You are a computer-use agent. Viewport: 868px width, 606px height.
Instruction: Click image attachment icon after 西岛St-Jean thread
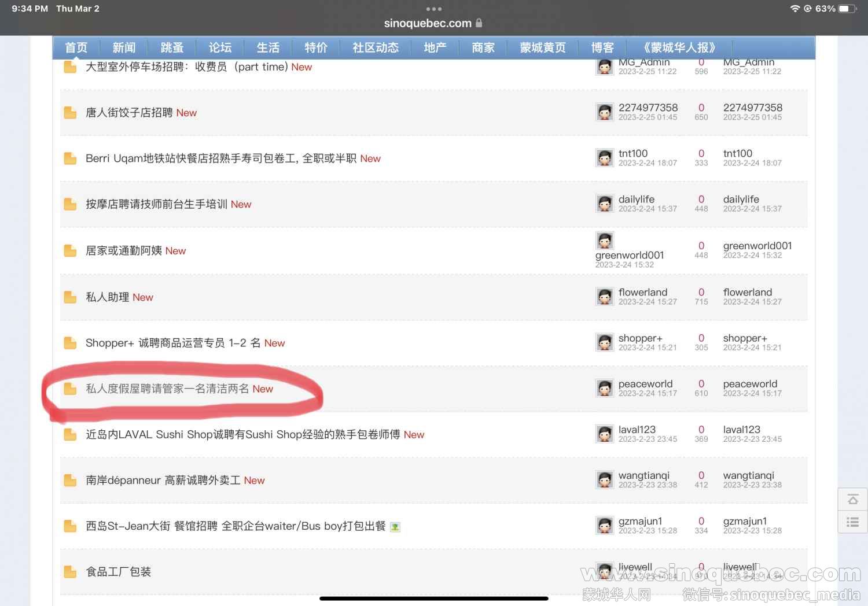(395, 527)
